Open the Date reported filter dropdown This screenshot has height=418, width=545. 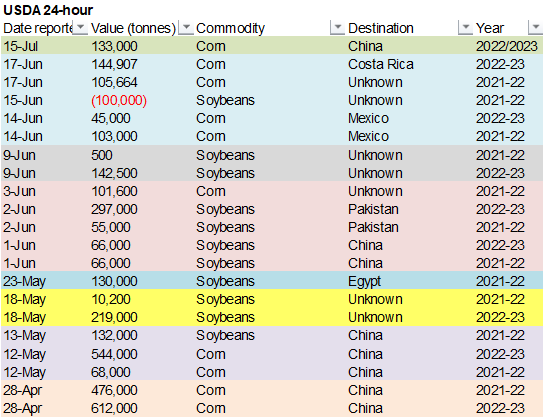point(81,28)
